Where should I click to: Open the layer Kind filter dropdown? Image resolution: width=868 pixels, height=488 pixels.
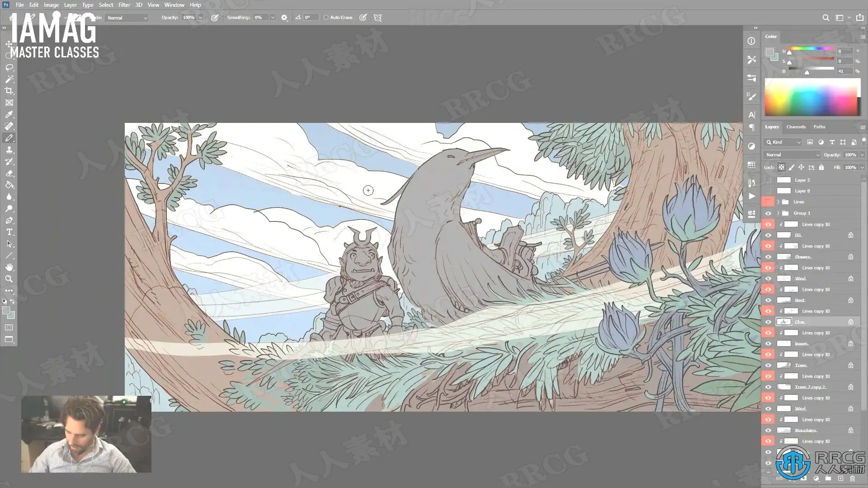pos(783,142)
